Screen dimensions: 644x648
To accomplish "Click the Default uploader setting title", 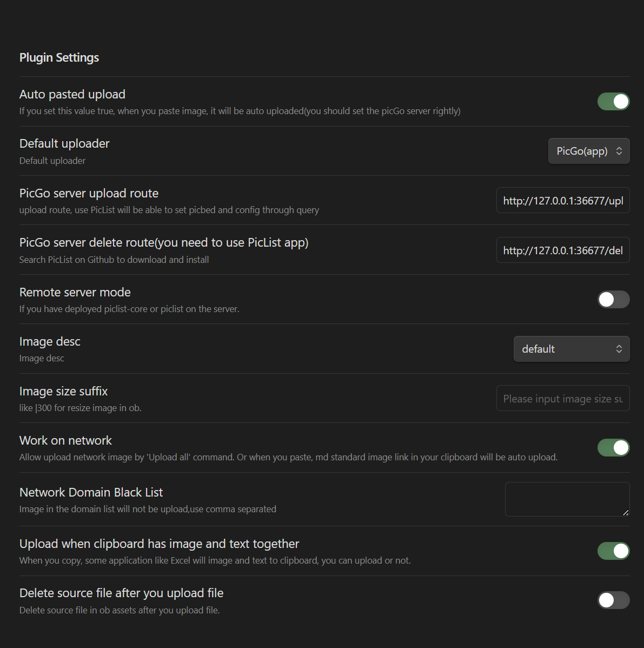I will tap(64, 143).
